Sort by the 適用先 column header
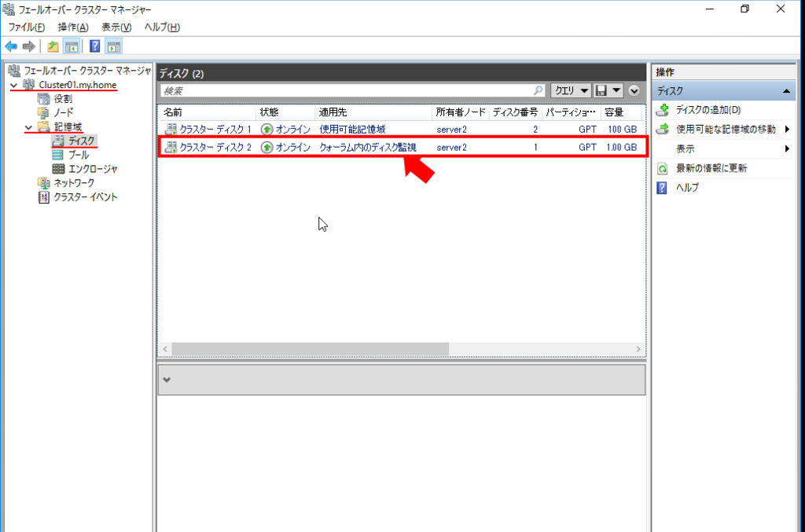The height and width of the screenshot is (532, 805). (373, 112)
